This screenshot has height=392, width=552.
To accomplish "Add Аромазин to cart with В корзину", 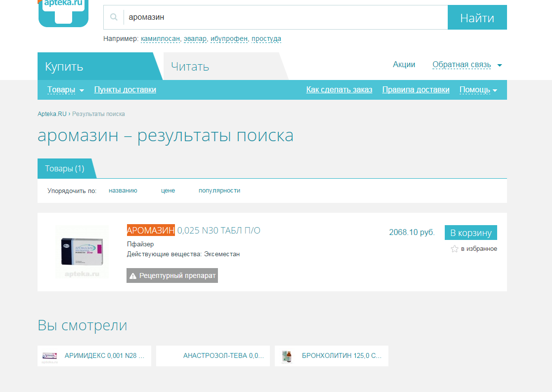I will pyautogui.click(x=470, y=233).
